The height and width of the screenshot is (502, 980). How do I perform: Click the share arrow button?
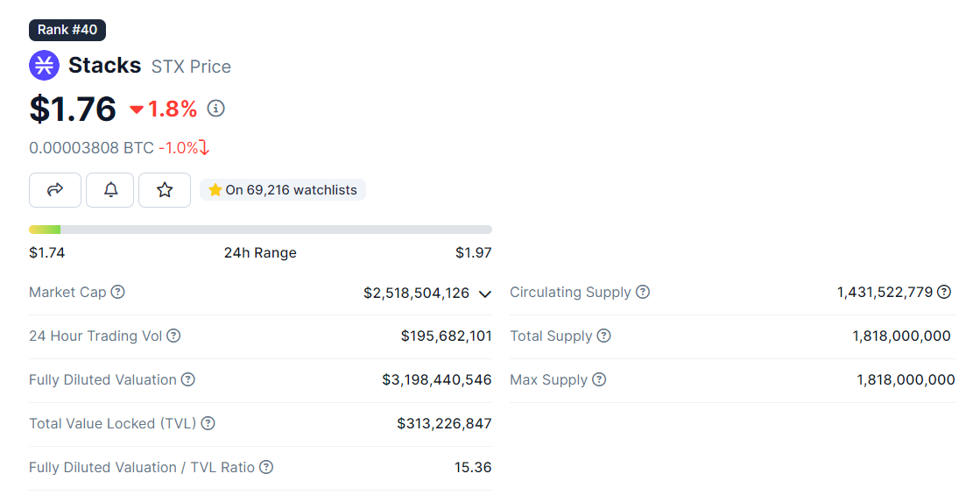tap(55, 190)
